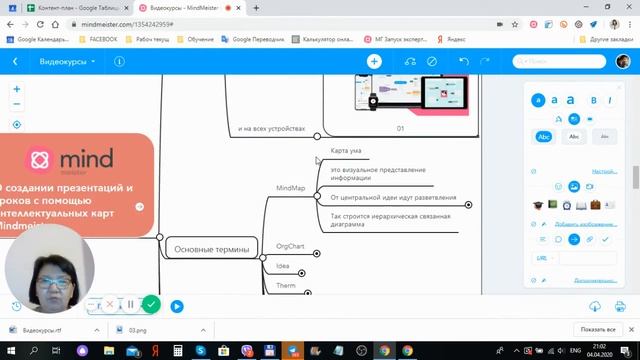Collapse the MindMap branch node
This screenshot has height=360, width=640.
click(317, 196)
